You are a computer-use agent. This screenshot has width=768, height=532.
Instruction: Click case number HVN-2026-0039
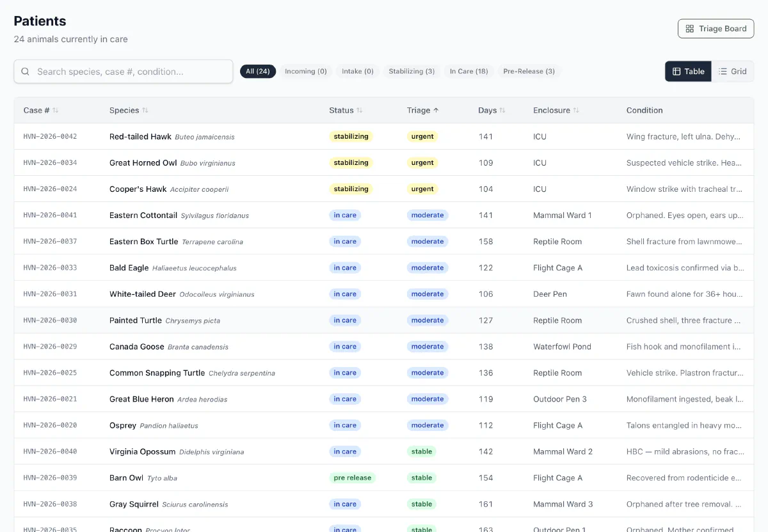50,478
